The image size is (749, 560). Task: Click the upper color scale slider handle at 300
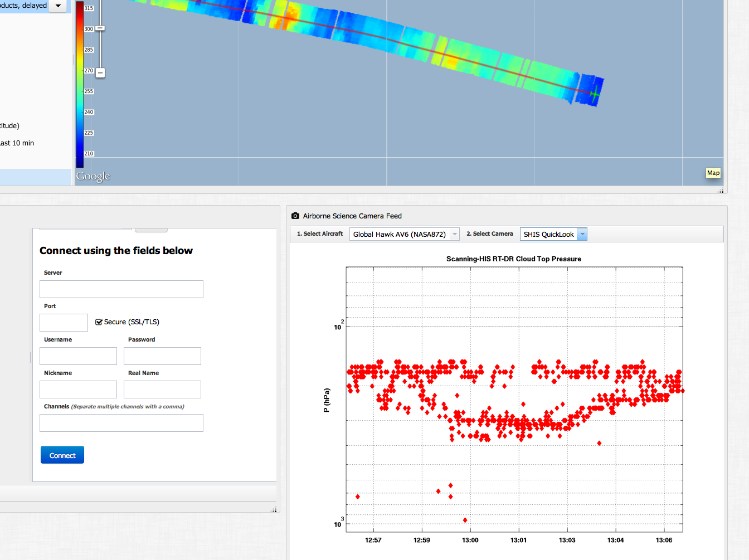tap(100, 28)
